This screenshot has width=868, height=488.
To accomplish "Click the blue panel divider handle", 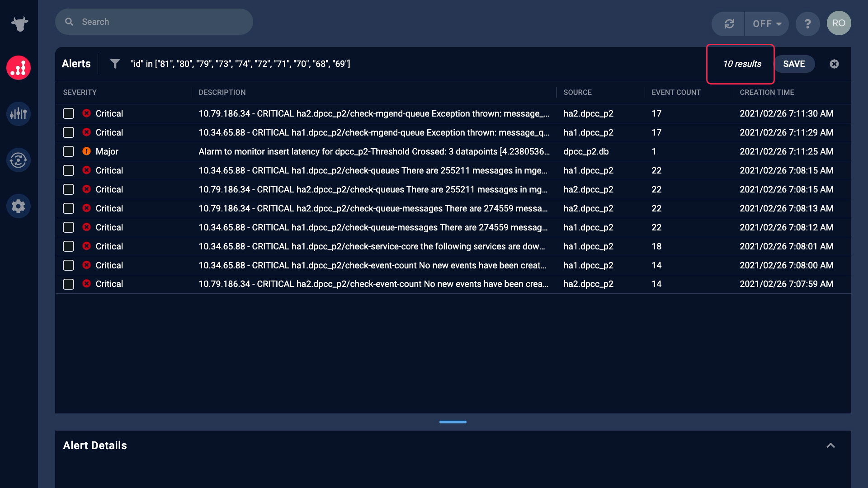I will pos(453,422).
